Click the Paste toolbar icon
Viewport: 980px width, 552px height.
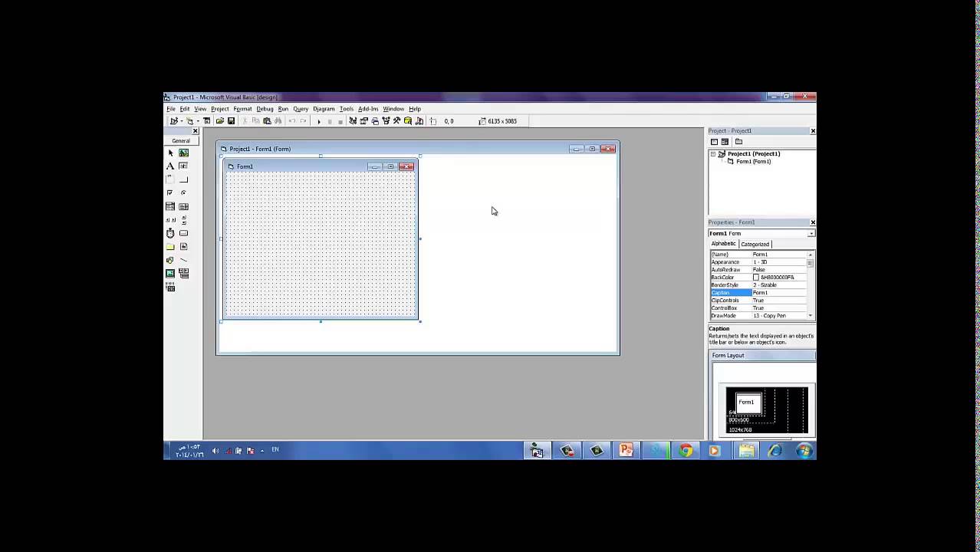(x=267, y=121)
